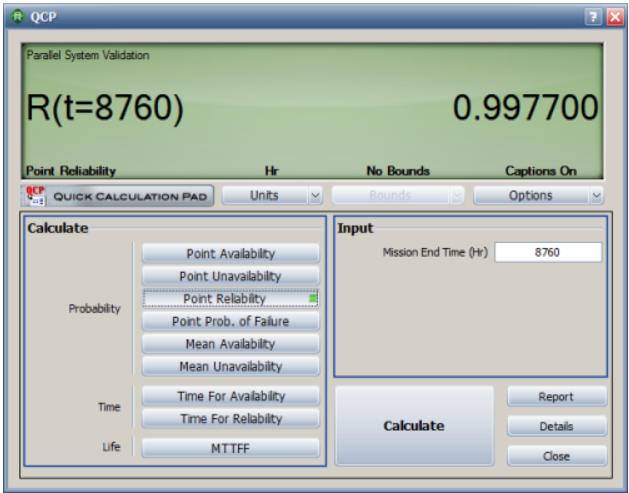The height and width of the screenshot is (493, 629).
Task: Click the QCP app icon in title bar
Action: coord(18,16)
